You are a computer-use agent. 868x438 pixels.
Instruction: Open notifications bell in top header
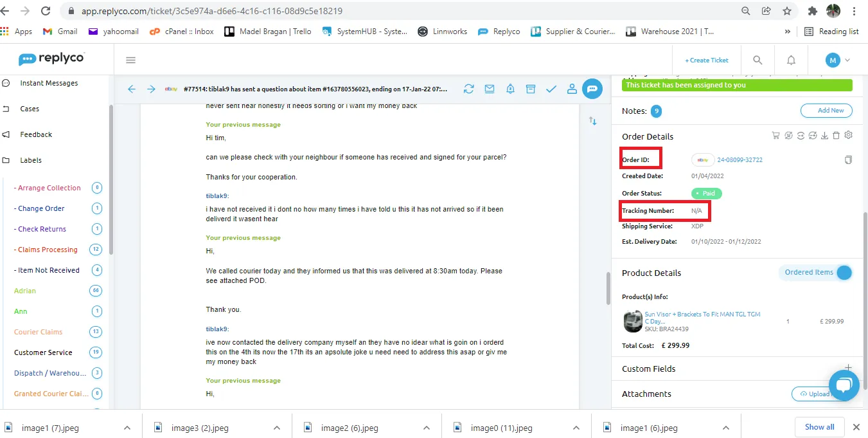(792, 60)
